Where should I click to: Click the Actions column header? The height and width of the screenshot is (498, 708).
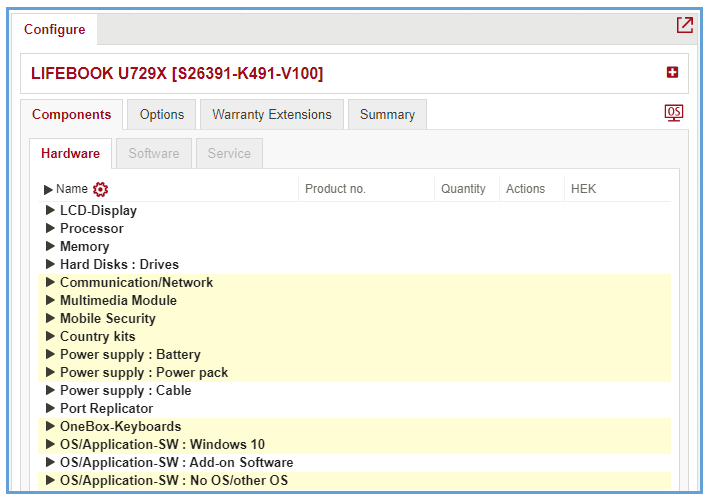point(525,189)
